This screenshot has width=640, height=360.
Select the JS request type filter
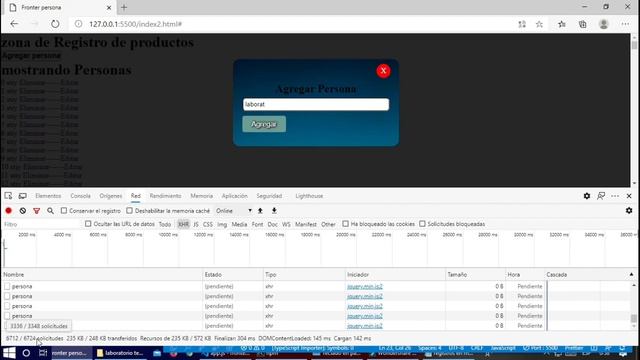196,224
